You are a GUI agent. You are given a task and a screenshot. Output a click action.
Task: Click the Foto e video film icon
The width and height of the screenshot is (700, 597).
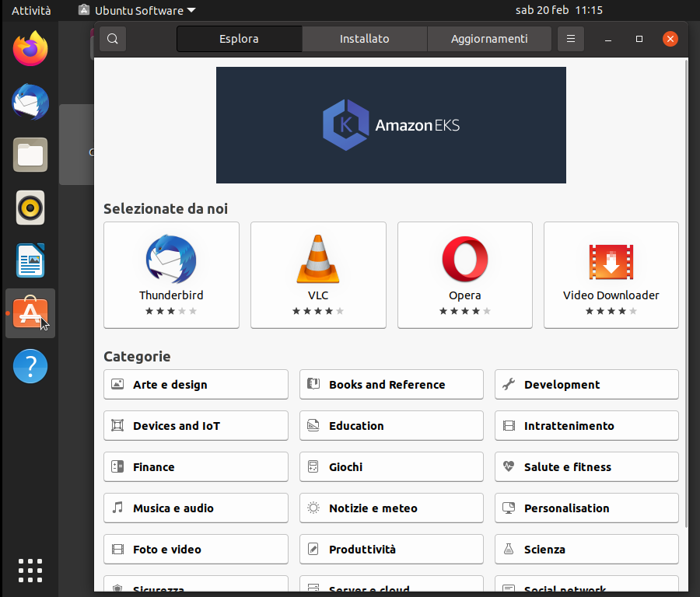[117, 550]
